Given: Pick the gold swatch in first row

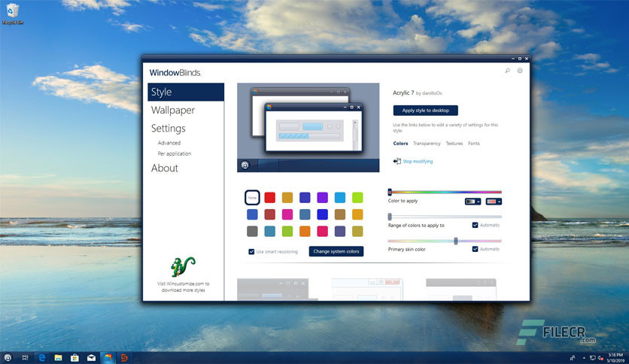Looking at the screenshot, I should tap(287, 198).
